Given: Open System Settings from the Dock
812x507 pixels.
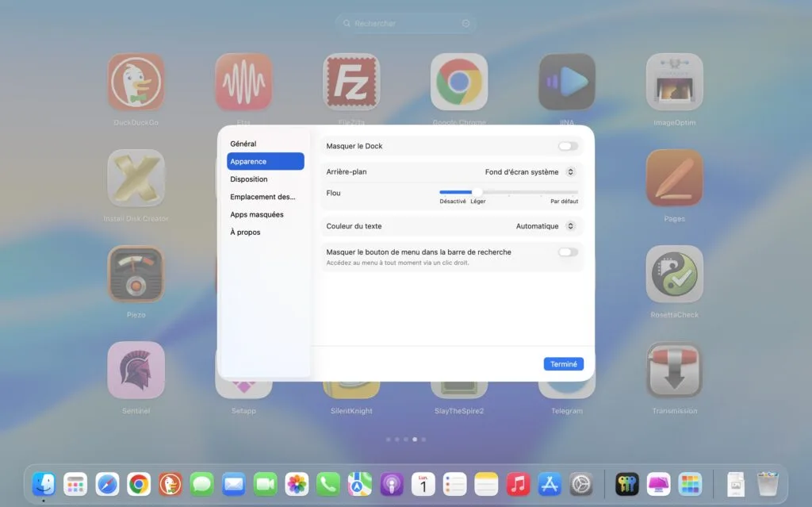Looking at the screenshot, I should coord(581,484).
